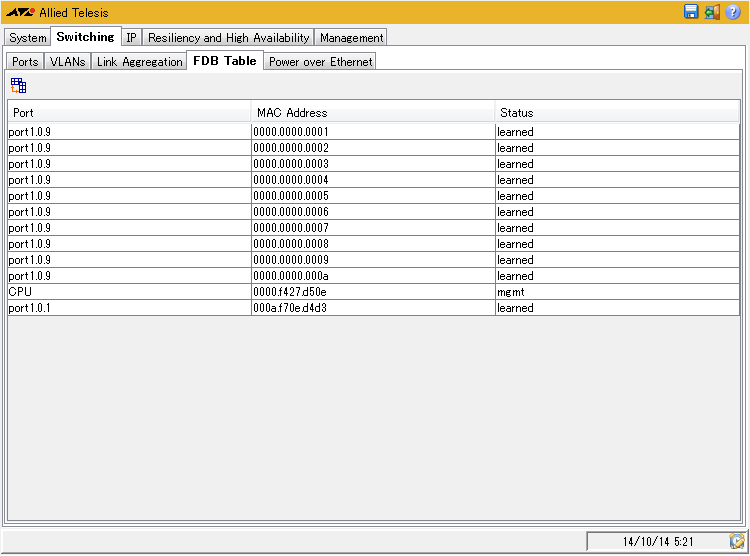Viewport: 750px width, 556px height.
Task: Click the save configuration floppy disk icon
Action: tap(691, 12)
